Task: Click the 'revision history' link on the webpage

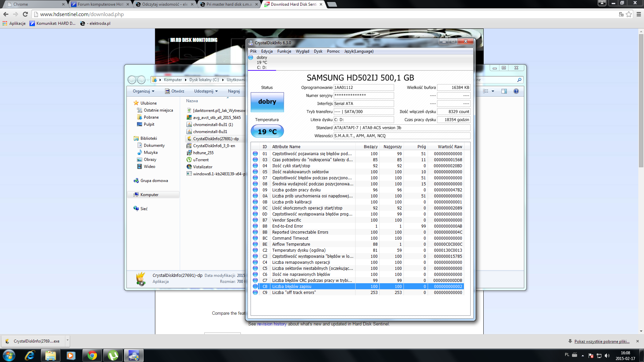Action: point(271,324)
